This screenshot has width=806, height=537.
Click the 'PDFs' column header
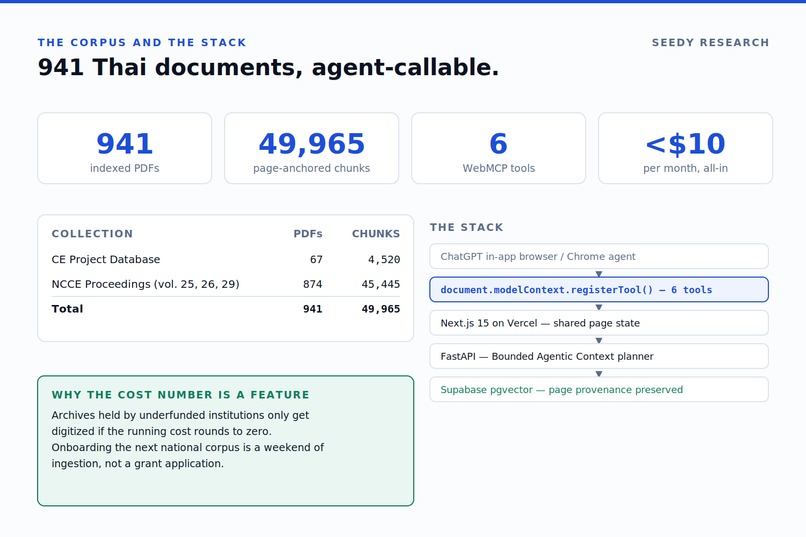308,234
